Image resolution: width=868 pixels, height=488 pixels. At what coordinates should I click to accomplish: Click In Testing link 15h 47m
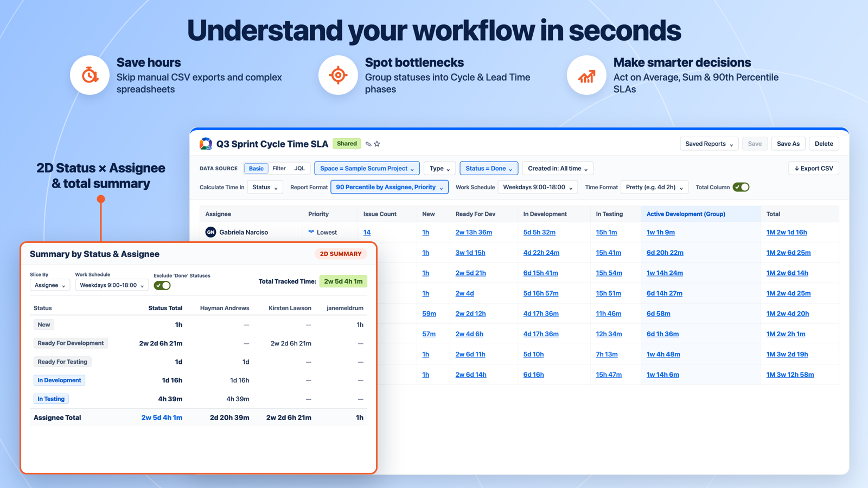click(609, 375)
